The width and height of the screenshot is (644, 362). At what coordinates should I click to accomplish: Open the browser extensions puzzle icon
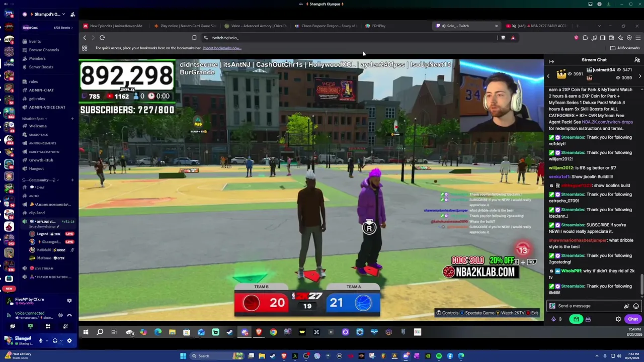pos(585,38)
